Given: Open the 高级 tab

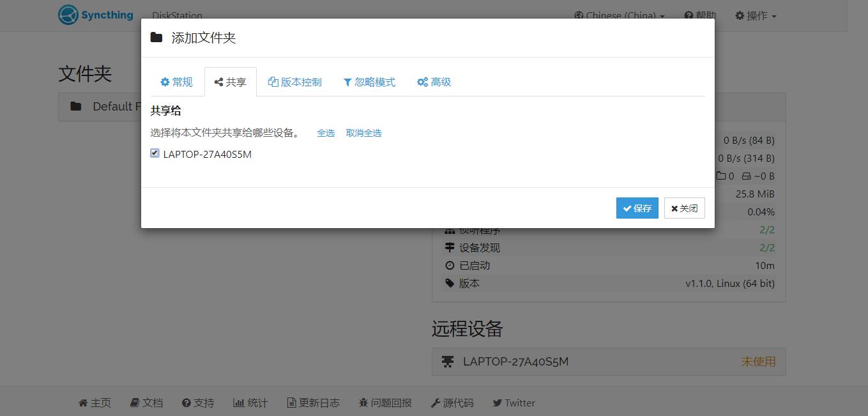Looking at the screenshot, I should (x=434, y=82).
